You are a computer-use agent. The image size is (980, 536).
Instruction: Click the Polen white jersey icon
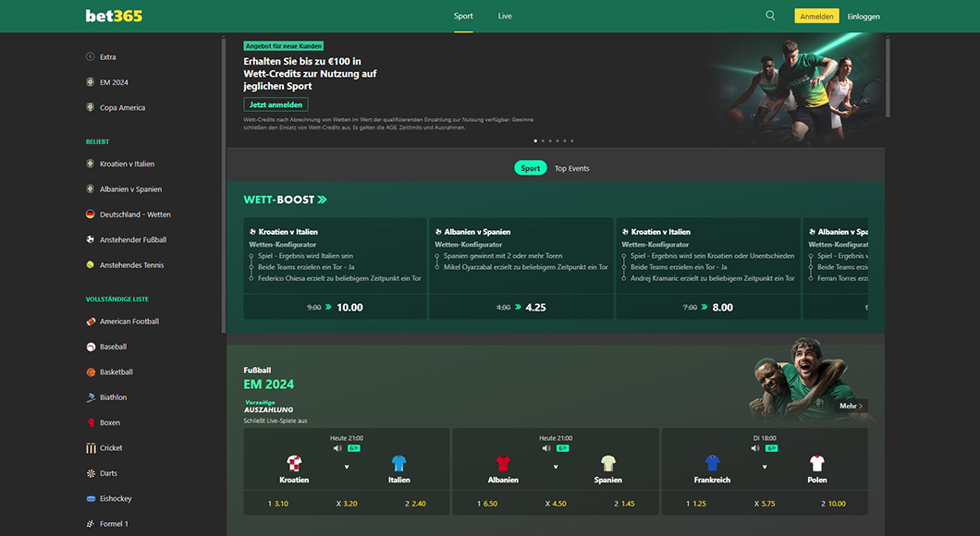817,463
